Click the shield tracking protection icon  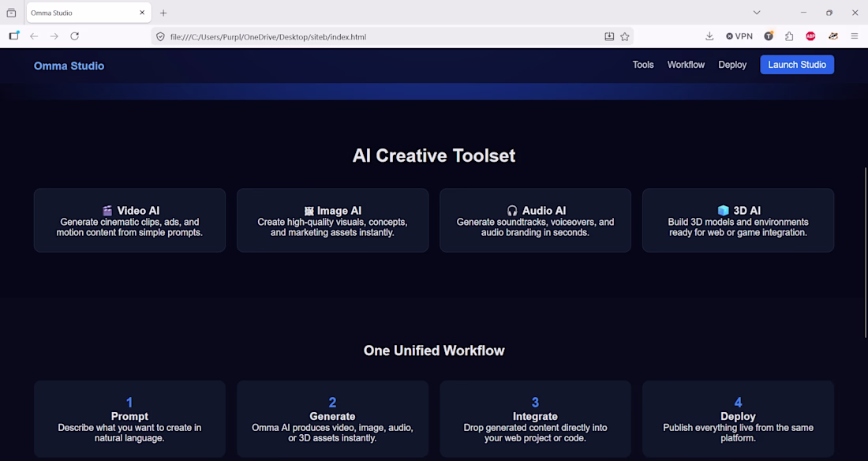point(160,36)
